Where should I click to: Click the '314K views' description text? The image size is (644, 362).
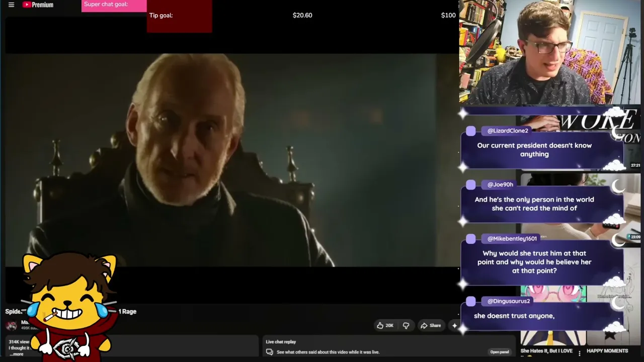click(19, 342)
